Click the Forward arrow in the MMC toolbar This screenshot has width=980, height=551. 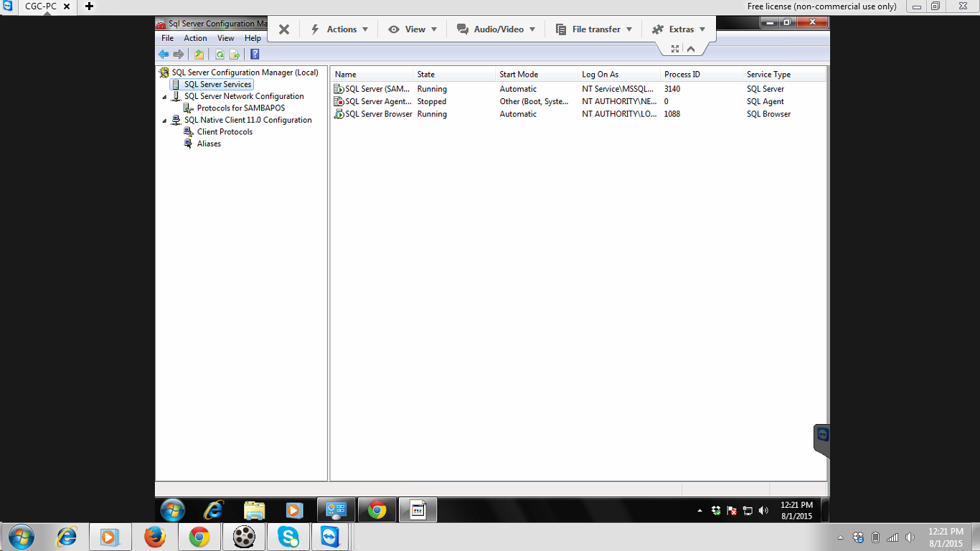coord(179,55)
